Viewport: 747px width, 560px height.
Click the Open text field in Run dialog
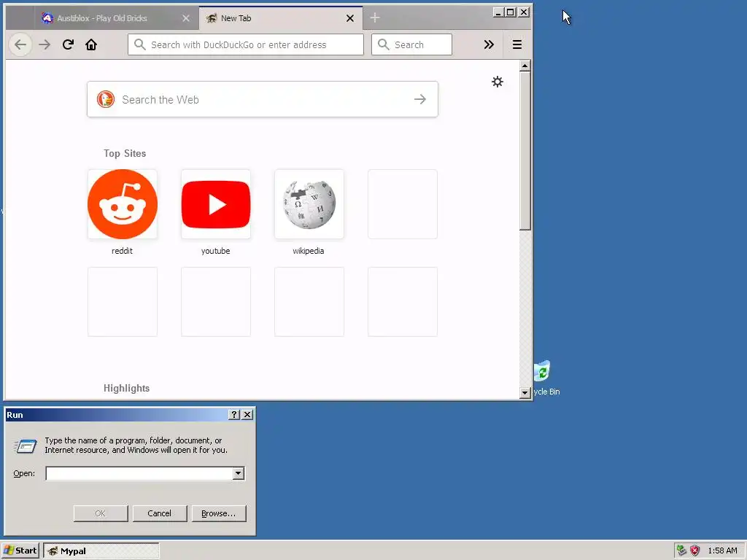139,473
